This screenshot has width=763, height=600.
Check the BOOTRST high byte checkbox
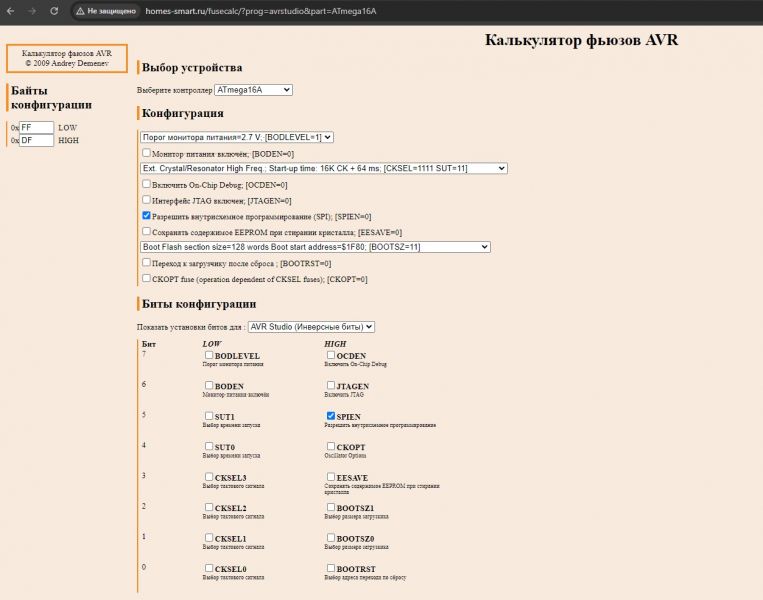pos(331,568)
